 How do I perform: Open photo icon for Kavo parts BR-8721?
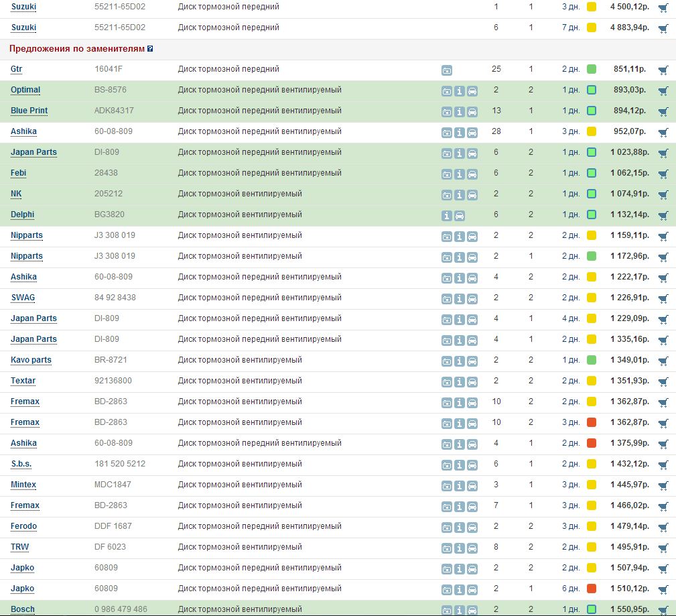pyautogui.click(x=447, y=361)
